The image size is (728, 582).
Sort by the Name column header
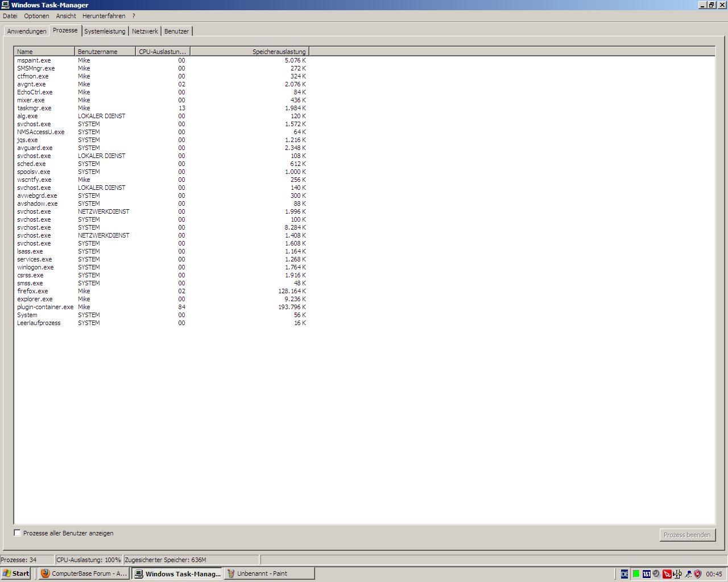(x=44, y=52)
